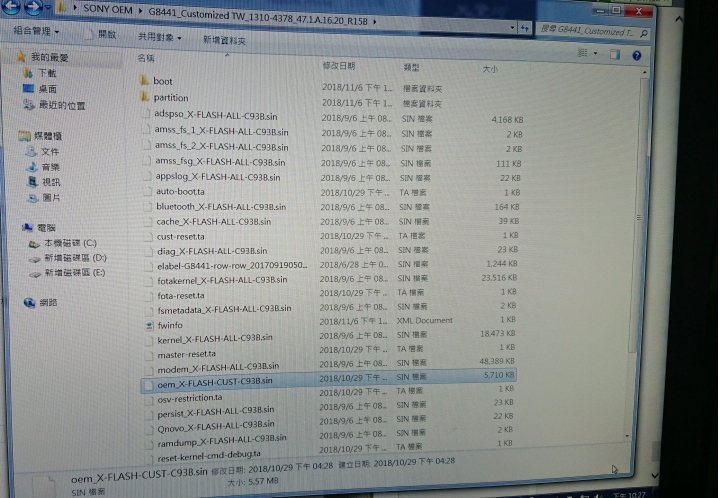This screenshot has height=498, width=720.
Task: Click the search magnifier icon
Action: pyautogui.click(x=644, y=34)
